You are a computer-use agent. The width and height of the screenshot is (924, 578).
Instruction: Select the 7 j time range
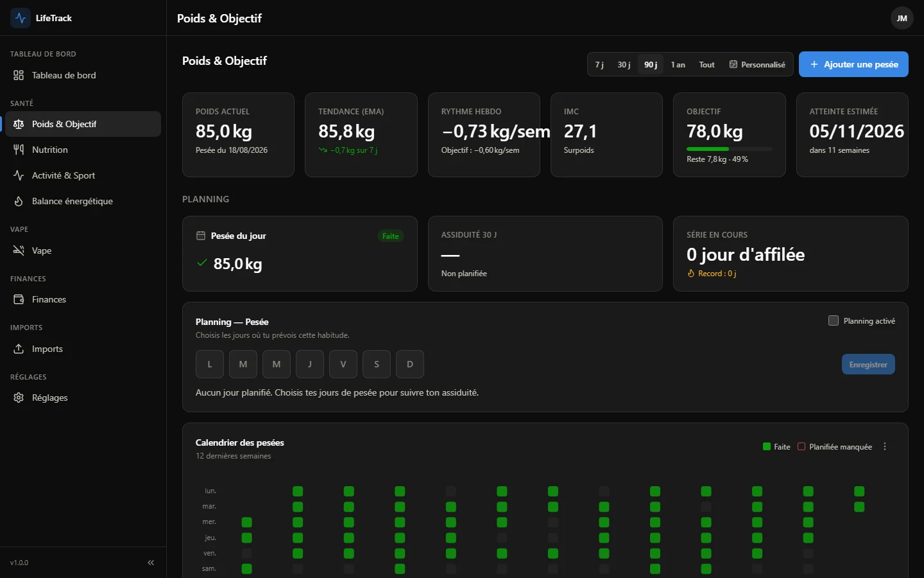(x=599, y=64)
